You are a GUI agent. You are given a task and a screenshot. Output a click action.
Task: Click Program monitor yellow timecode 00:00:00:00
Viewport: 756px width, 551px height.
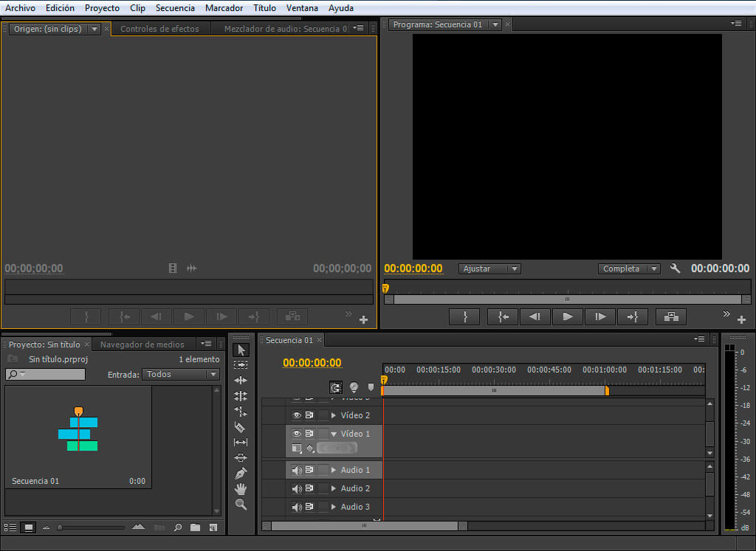point(413,268)
